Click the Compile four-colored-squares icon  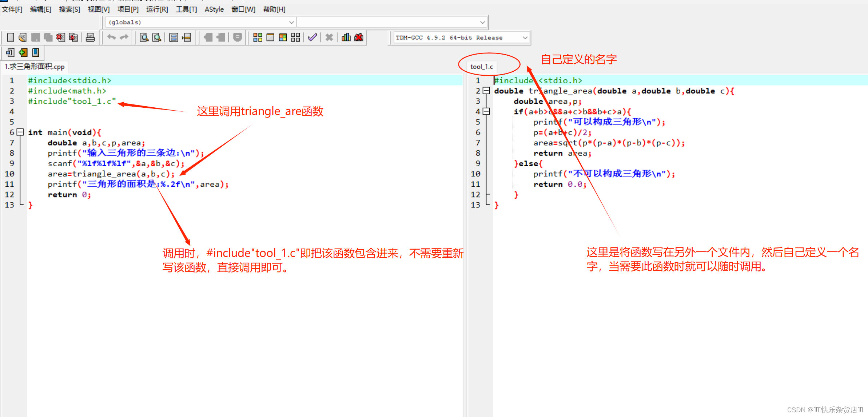(x=258, y=37)
